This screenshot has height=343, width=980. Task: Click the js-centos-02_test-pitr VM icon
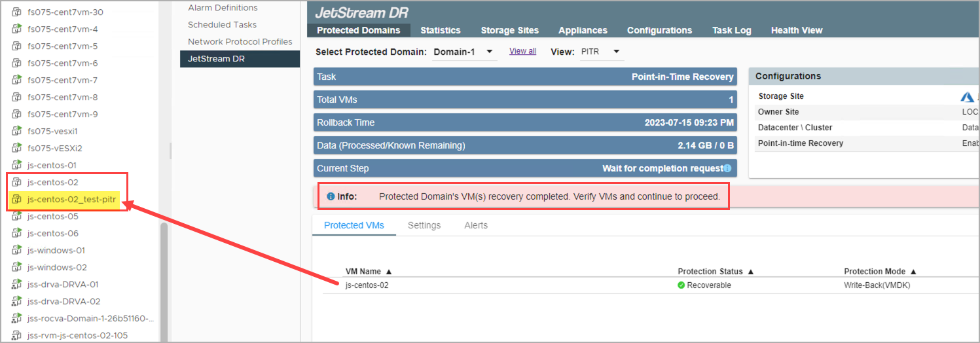(17, 200)
